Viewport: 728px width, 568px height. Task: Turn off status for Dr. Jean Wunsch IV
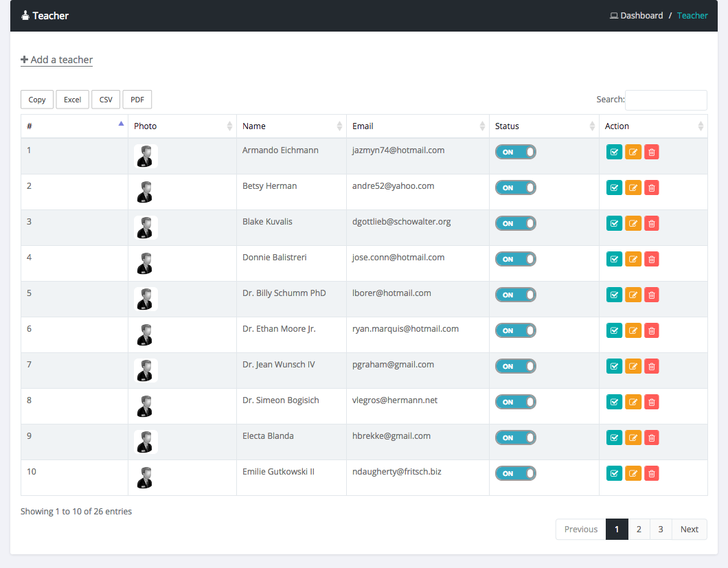515,366
